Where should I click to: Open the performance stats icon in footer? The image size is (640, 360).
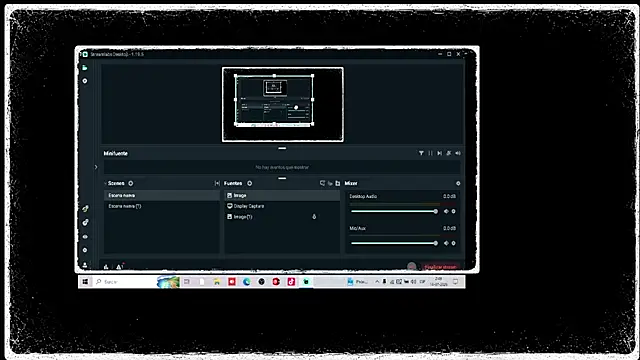(x=106, y=267)
